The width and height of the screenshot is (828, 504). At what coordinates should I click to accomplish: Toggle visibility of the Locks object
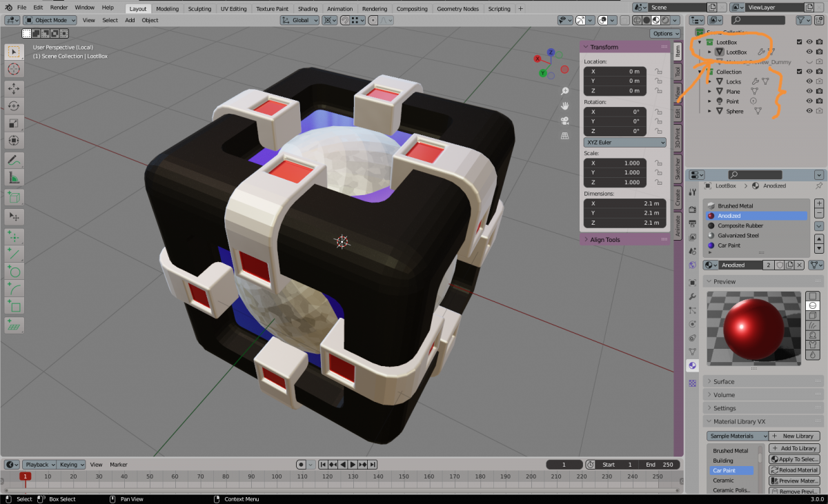[x=809, y=81]
